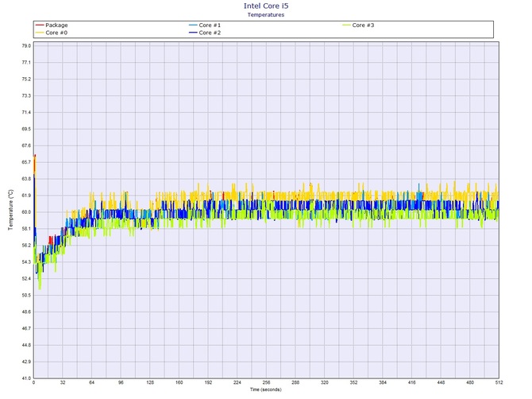Click the 384 x-axis tick label
532x399 pixels.
(x=383, y=382)
